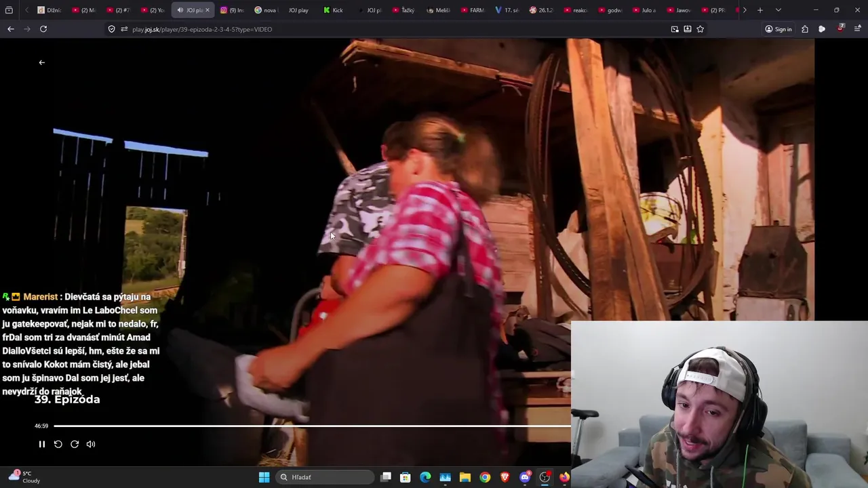Click the browser back button
Viewport: 868px width, 488px height.
click(11, 29)
